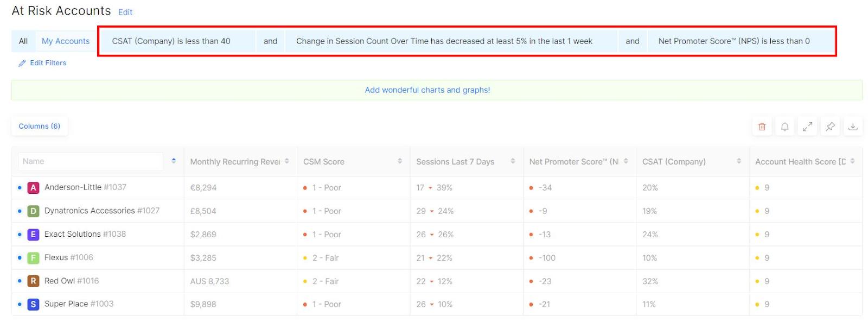The height and width of the screenshot is (322, 868).
Task: Open the Flexus #1006 account
Action: (69, 257)
